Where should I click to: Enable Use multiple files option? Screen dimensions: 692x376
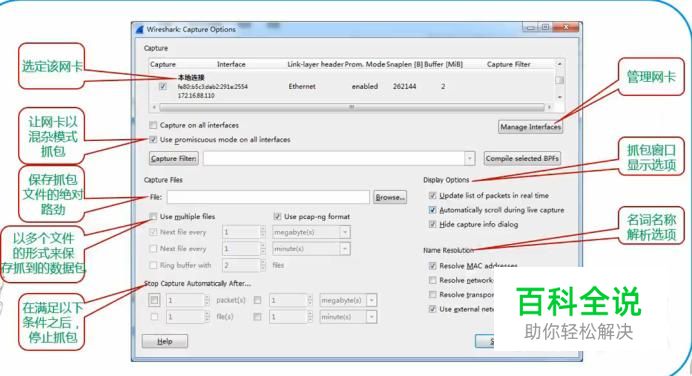coord(153,216)
